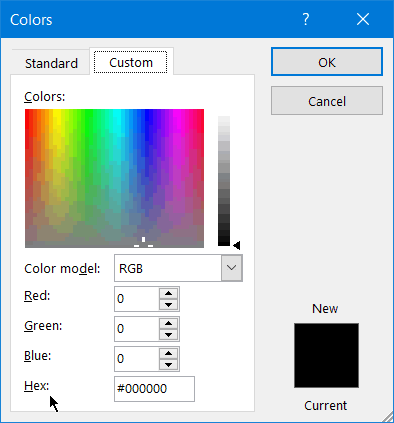
Task: Click the Help question mark icon
Action: tap(306, 19)
